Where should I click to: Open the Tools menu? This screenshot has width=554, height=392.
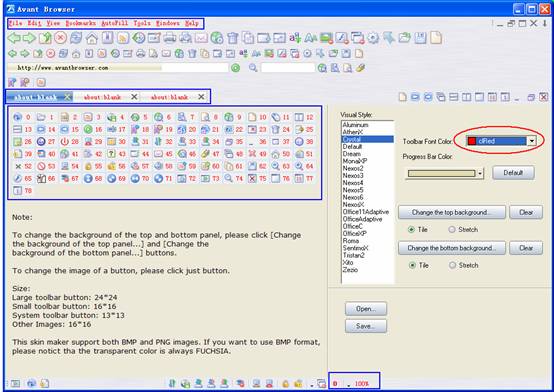(x=142, y=23)
